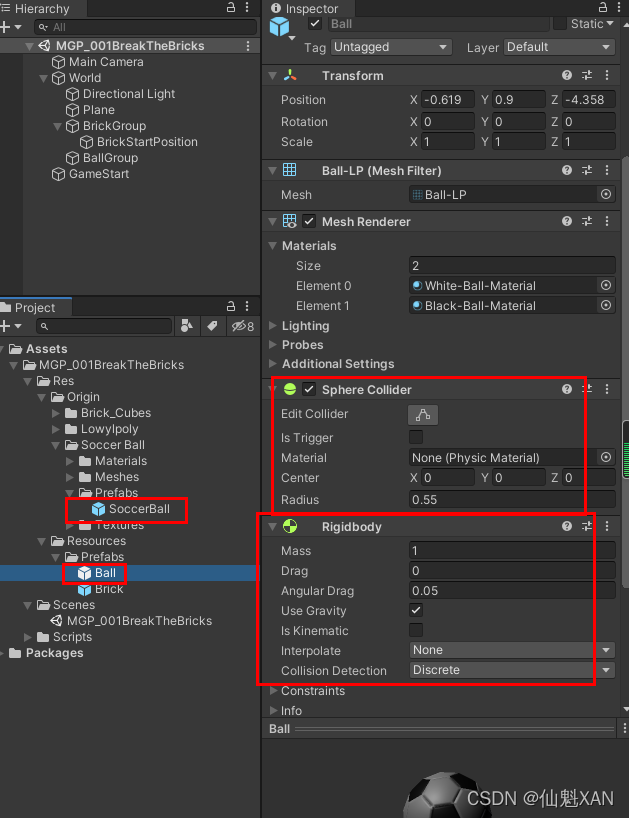
Task: Open Rigidbody help icon
Action: [x=567, y=526]
